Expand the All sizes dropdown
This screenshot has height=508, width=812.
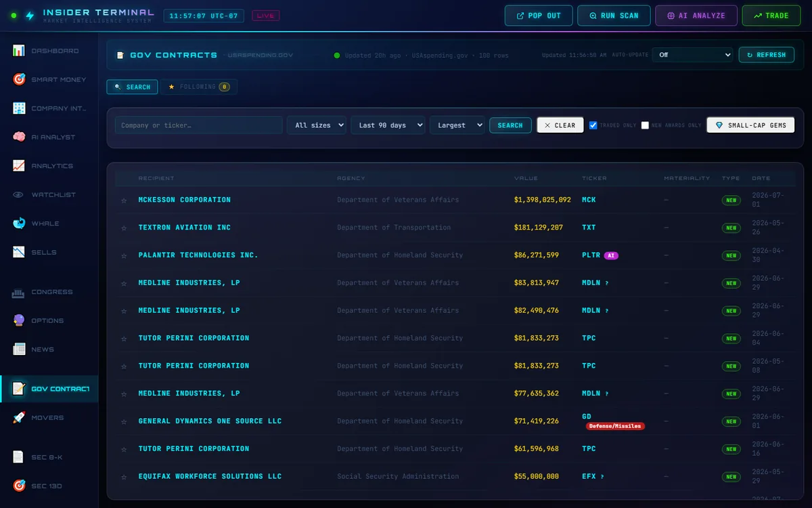(317, 125)
